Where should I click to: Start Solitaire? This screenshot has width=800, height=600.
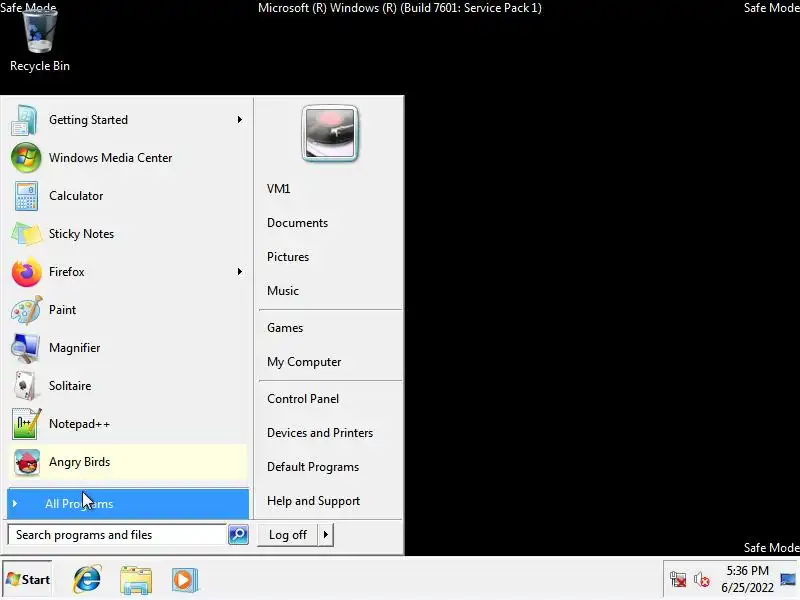click(x=128, y=386)
